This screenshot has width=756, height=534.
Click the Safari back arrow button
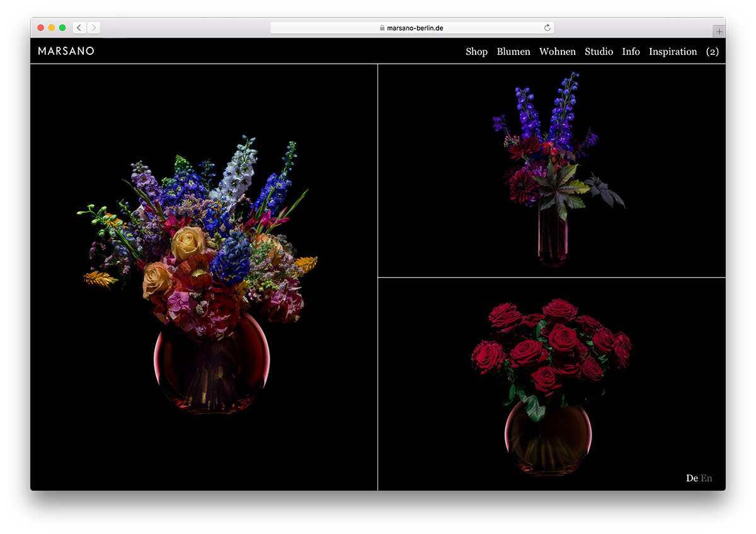point(79,28)
